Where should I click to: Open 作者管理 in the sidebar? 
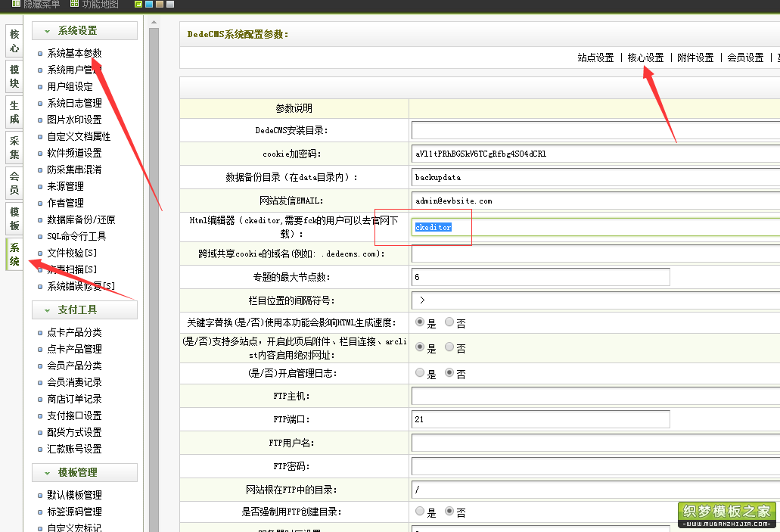coord(65,203)
